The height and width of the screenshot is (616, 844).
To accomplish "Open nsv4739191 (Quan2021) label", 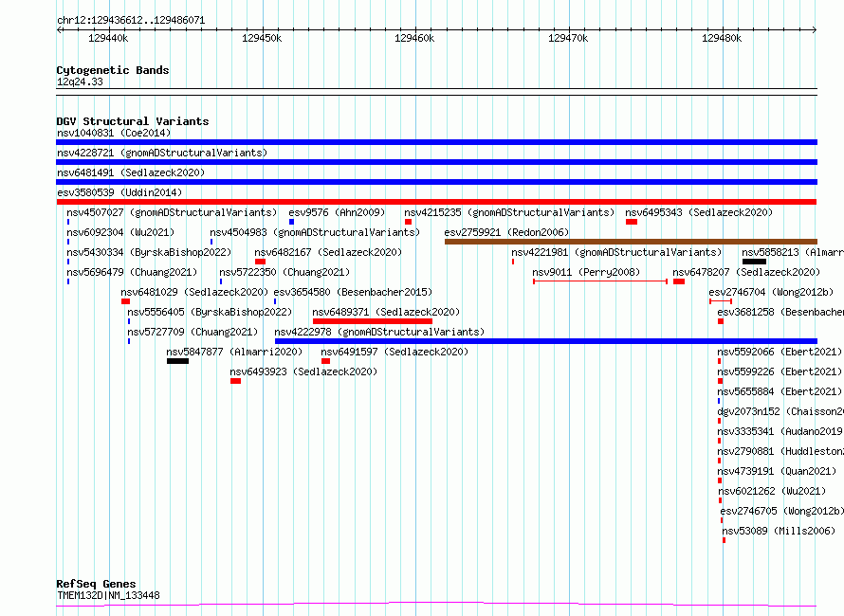I will coord(777,471).
